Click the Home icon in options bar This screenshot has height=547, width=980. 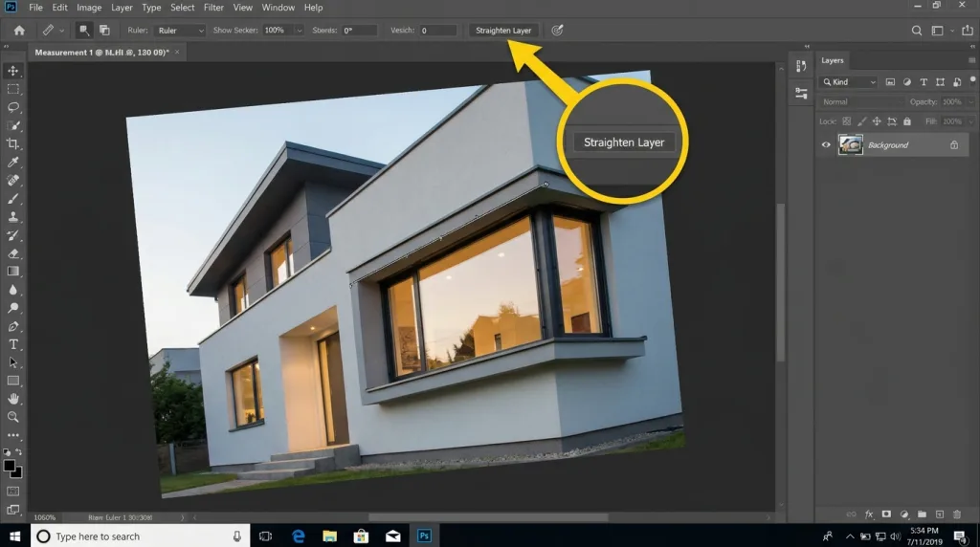19,30
